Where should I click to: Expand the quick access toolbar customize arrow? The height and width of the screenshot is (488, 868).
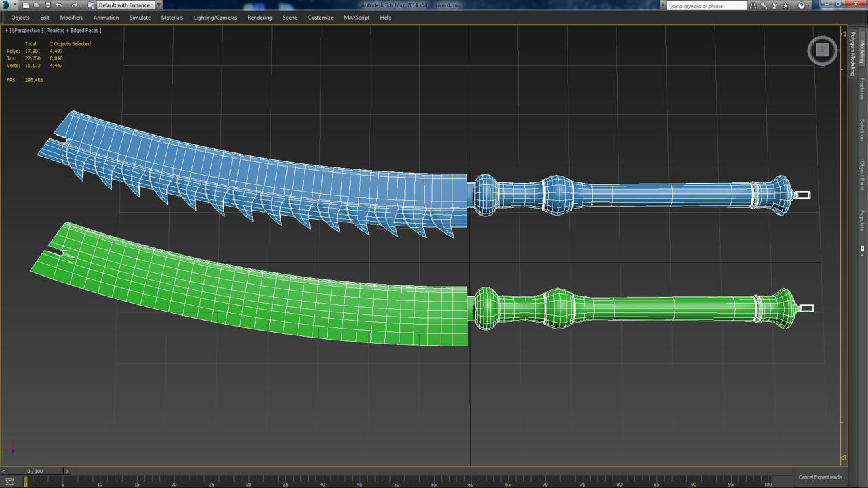pos(159,5)
